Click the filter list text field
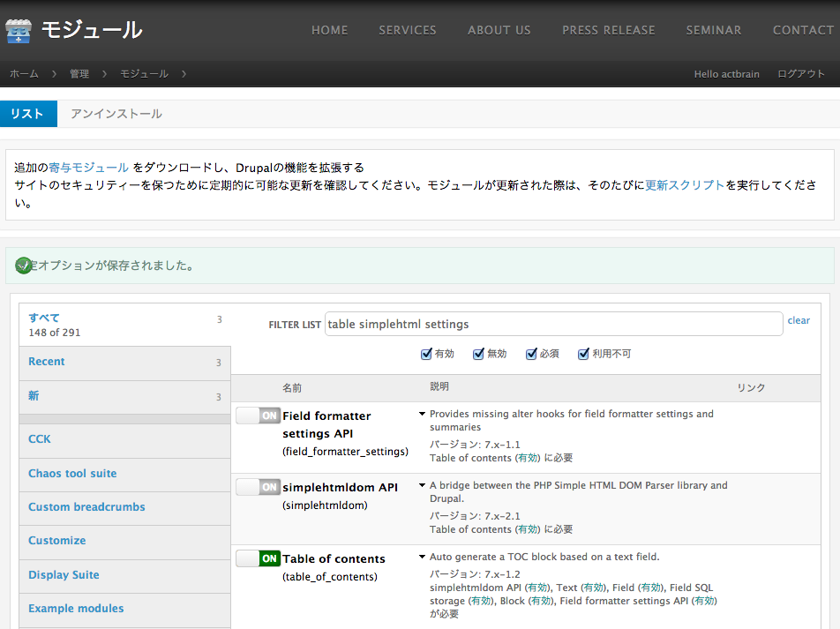The height and width of the screenshot is (629, 840). [553, 324]
